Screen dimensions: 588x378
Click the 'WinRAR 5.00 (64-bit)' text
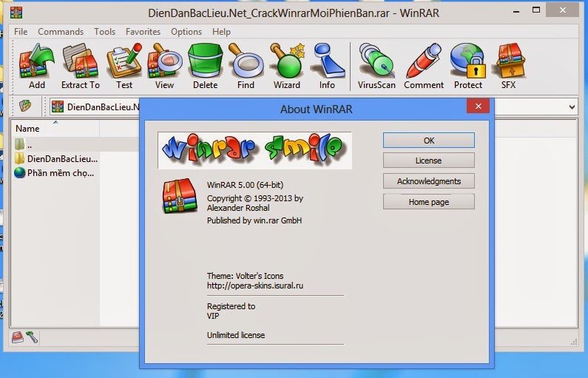tap(246, 185)
